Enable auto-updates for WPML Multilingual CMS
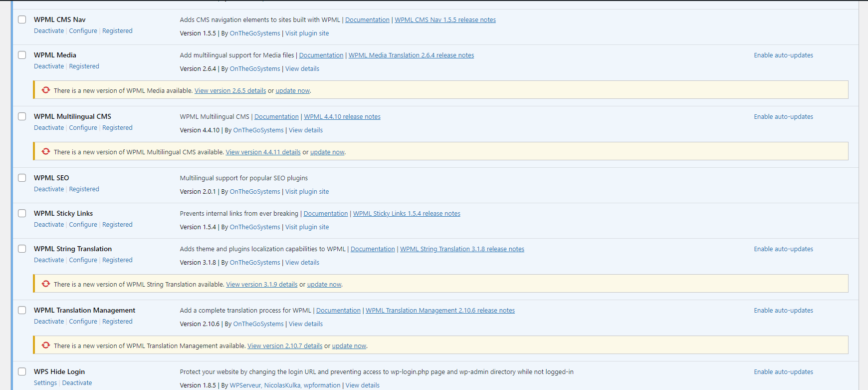 click(783, 117)
